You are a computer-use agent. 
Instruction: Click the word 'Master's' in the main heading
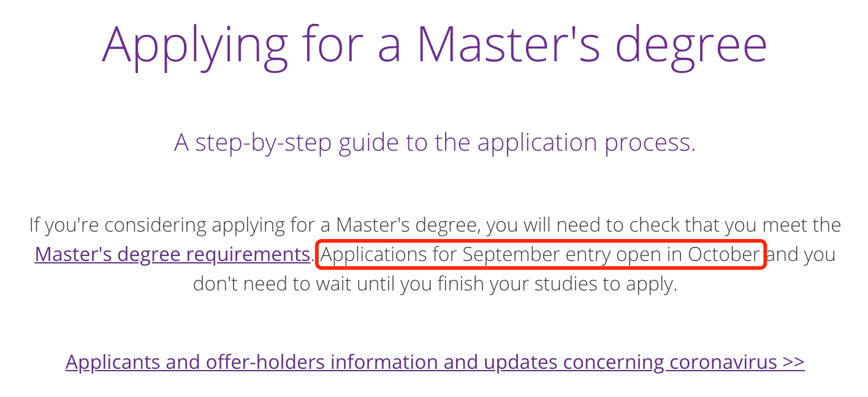coord(509,43)
